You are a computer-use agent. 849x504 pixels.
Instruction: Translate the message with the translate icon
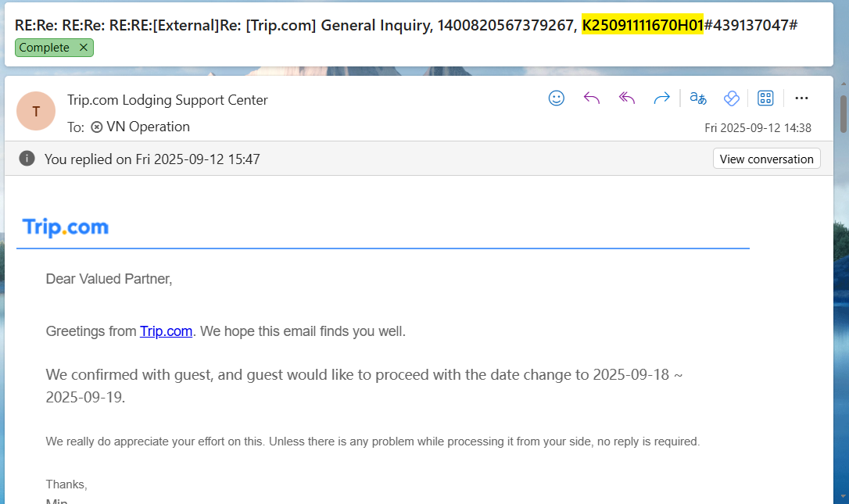[697, 98]
